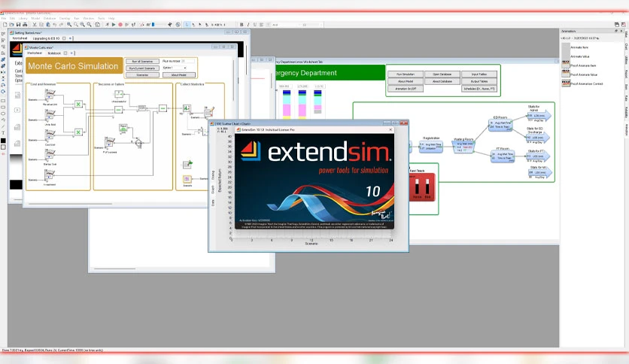
Task: Click the Input Tables button
Action: pyautogui.click(x=479, y=74)
